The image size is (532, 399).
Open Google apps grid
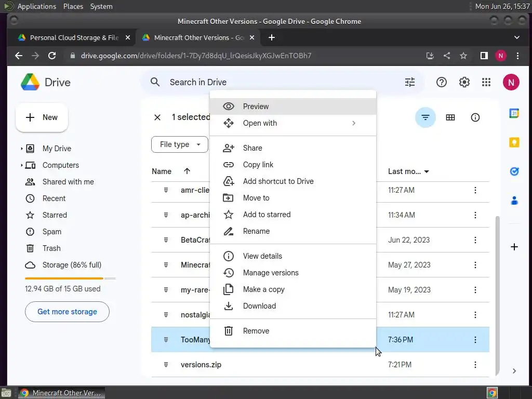click(x=486, y=82)
